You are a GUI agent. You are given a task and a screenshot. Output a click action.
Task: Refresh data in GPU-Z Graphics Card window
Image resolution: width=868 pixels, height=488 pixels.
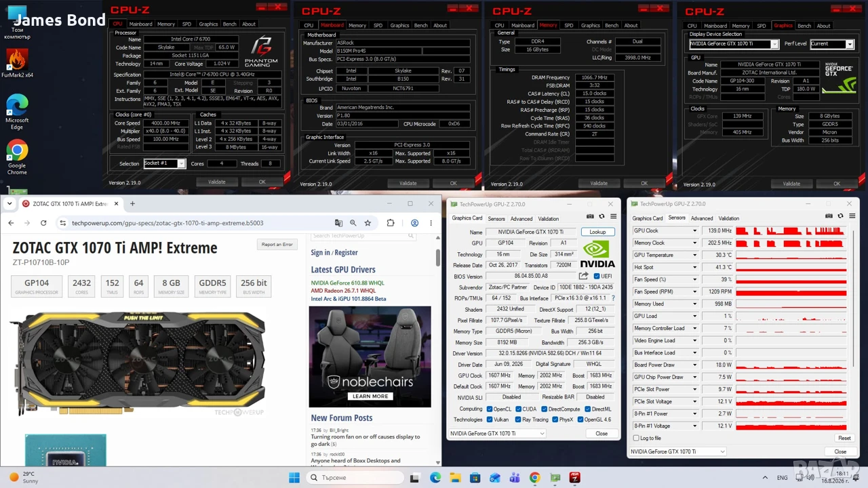pos(601,216)
